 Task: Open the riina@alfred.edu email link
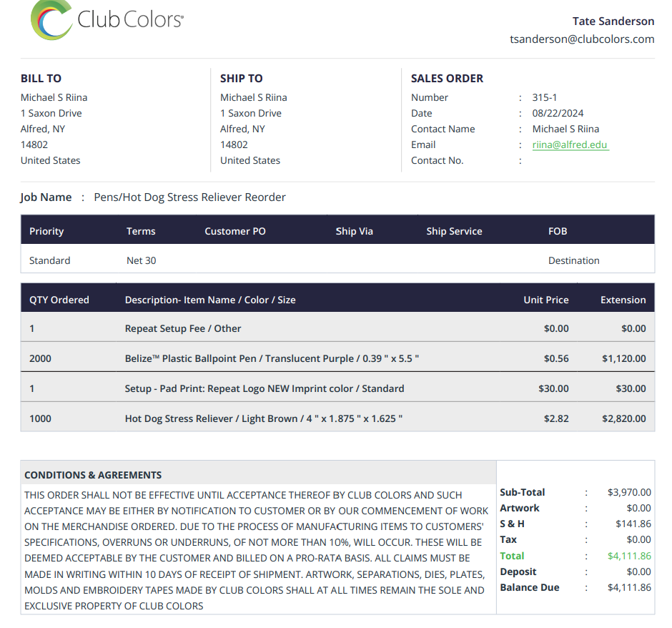(570, 145)
